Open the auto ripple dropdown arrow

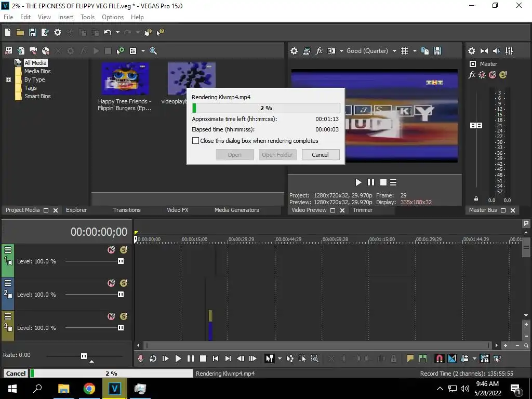tap(474, 358)
